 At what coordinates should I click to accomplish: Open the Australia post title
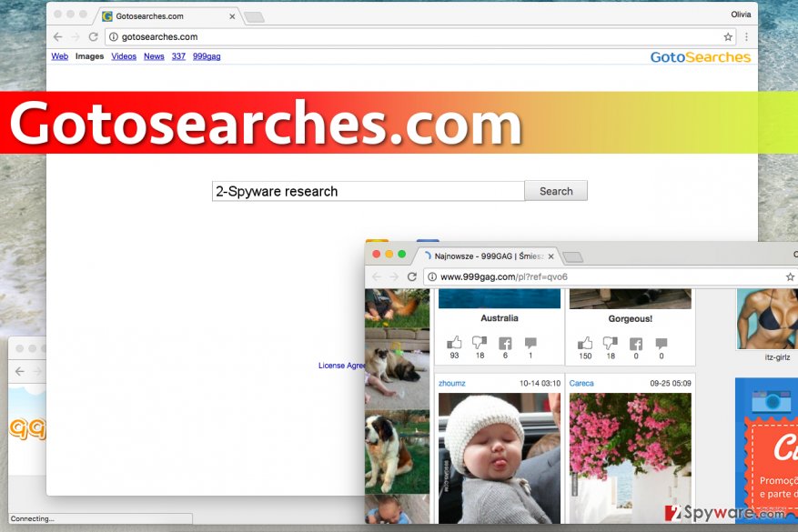[500, 318]
